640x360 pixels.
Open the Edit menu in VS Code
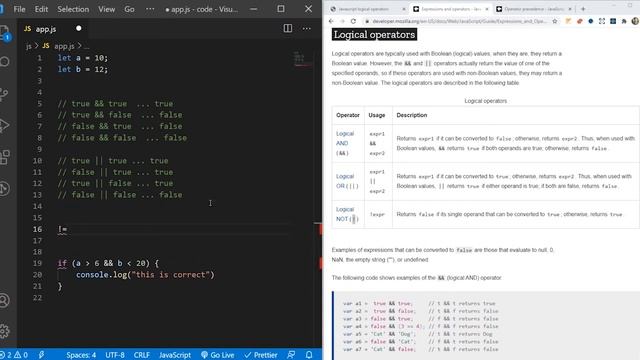click(x=41, y=9)
